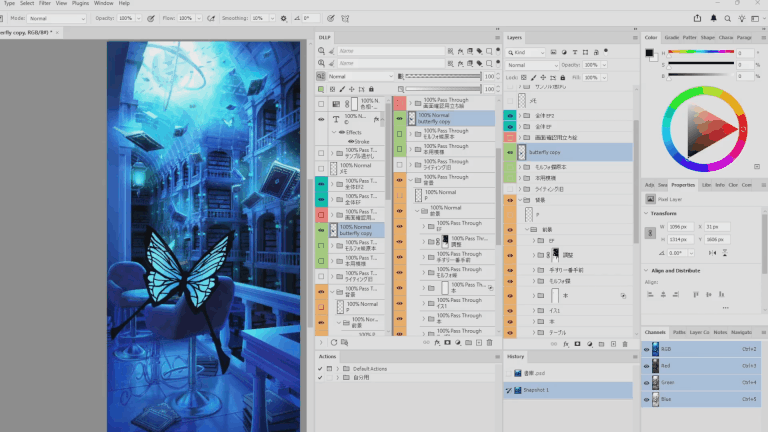Switch to the Paths tab
The height and width of the screenshot is (432, 768).
(679, 332)
